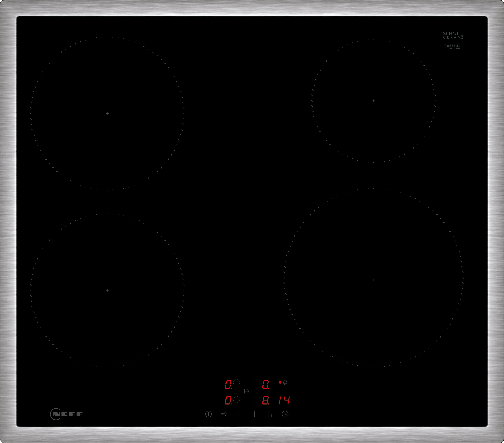Select front-left zone dotted-circle selector

237,400
